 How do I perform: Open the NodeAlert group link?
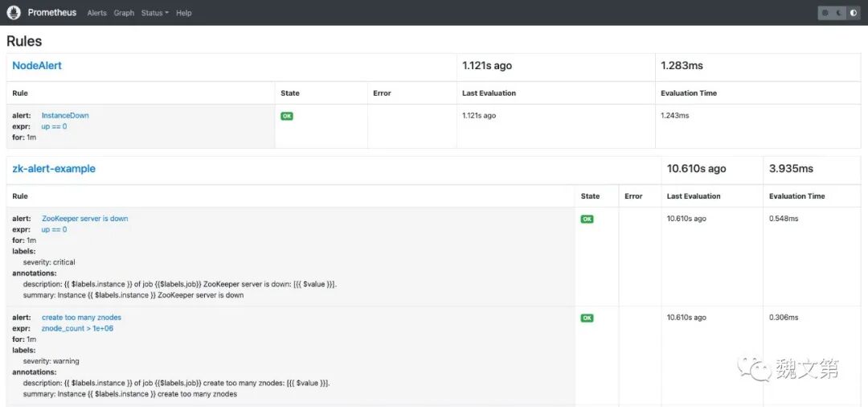coord(37,65)
